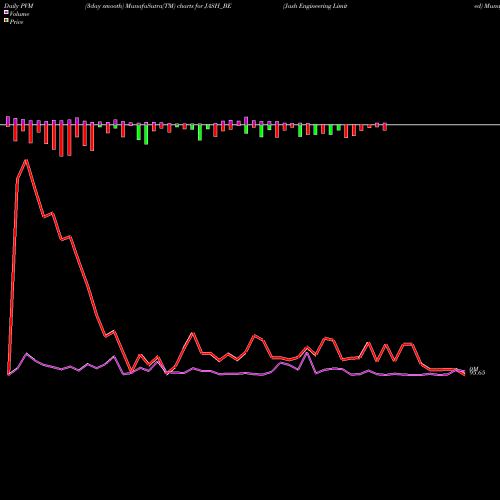This screenshot has width=500, height=500.
Task: Click the 95.65 price value label
Action: click(x=477, y=373)
